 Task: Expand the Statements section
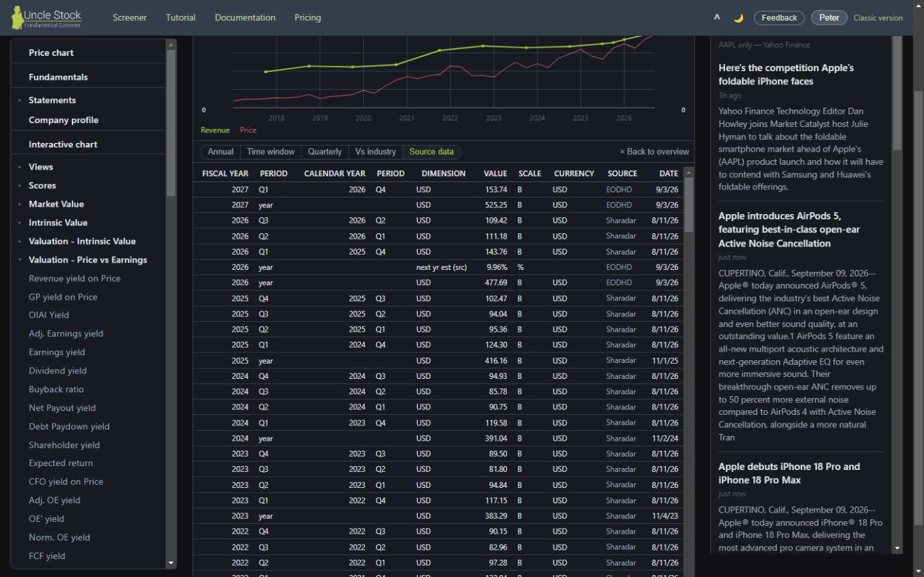click(x=52, y=100)
